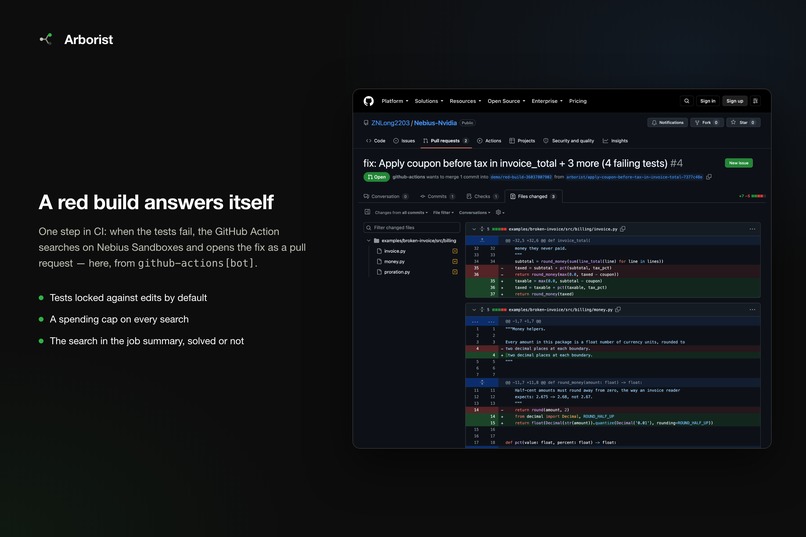
Task: Copy money.py file path icon
Action: point(618,310)
